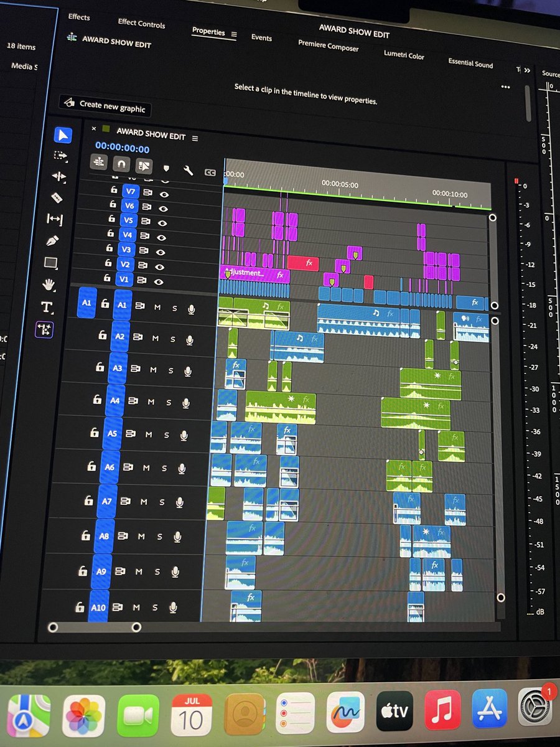Target the A9 track header
Screen dimensions: 560x747
(x=101, y=570)
